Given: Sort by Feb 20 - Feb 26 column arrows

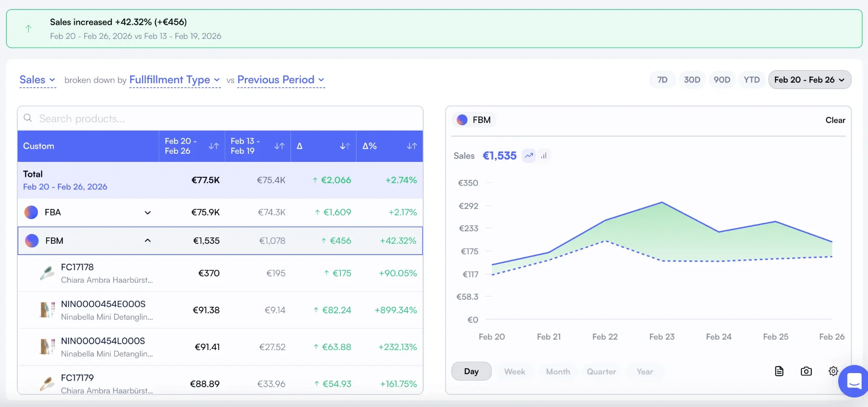Looking at the screenshot, I should pos(214,146).
